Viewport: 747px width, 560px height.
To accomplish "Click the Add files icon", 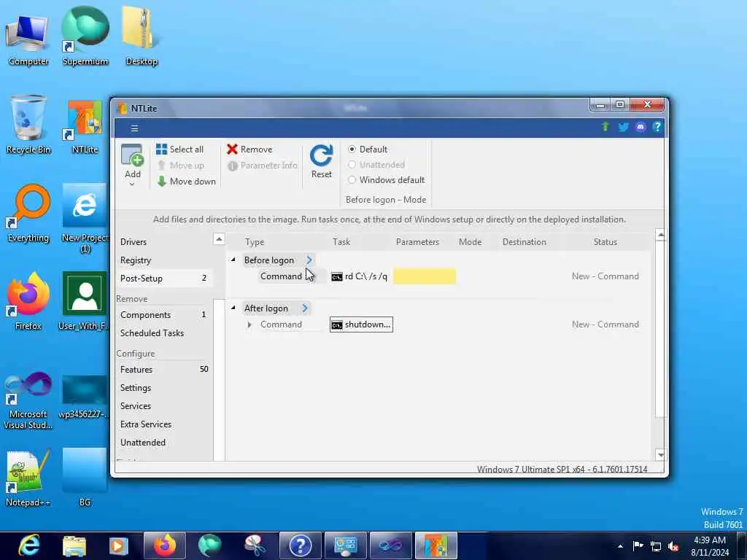I will point(132,155).
